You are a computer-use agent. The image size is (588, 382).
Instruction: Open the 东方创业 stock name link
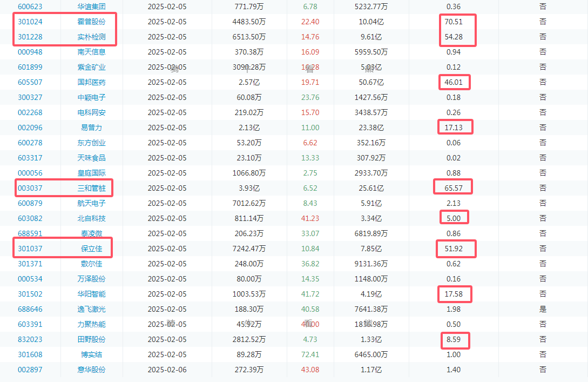91,143
